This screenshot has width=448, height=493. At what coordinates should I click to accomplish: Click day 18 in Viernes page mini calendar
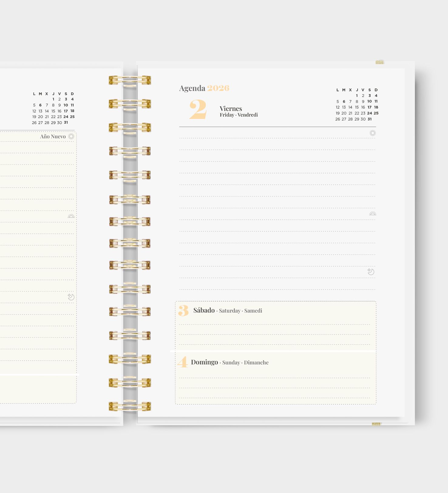376,107
